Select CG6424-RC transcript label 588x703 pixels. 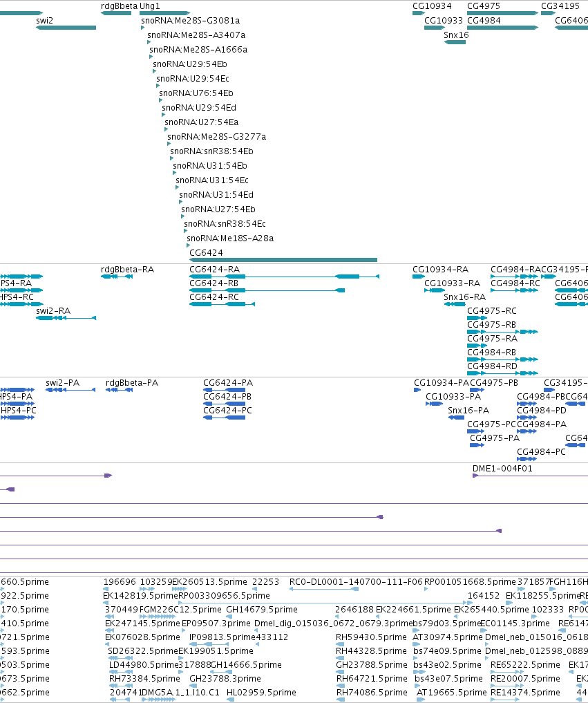(x=214, y=297)
